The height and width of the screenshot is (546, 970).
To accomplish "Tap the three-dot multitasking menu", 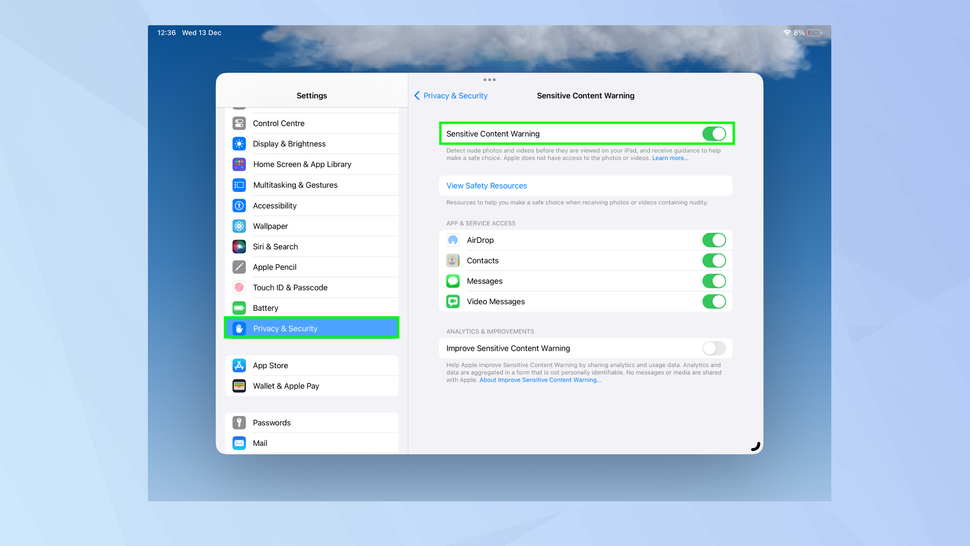I will click(489, 80).
